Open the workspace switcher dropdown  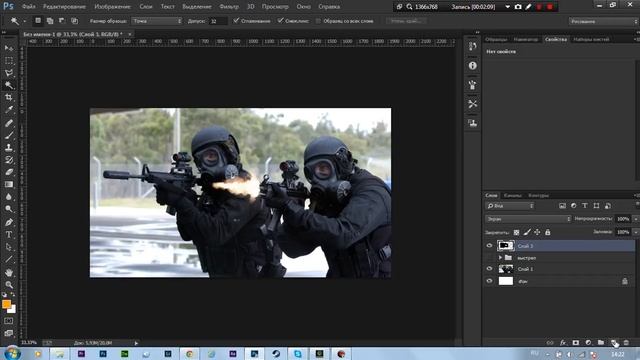[x=603, y=21]
